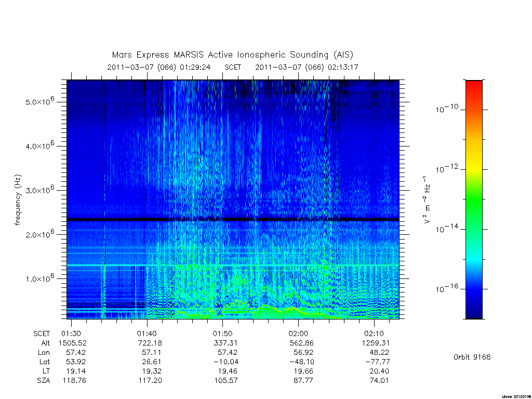Click the 02:10 SCET time marker
The height and width of the screenshot is (399, 532).
click(374, 334)
